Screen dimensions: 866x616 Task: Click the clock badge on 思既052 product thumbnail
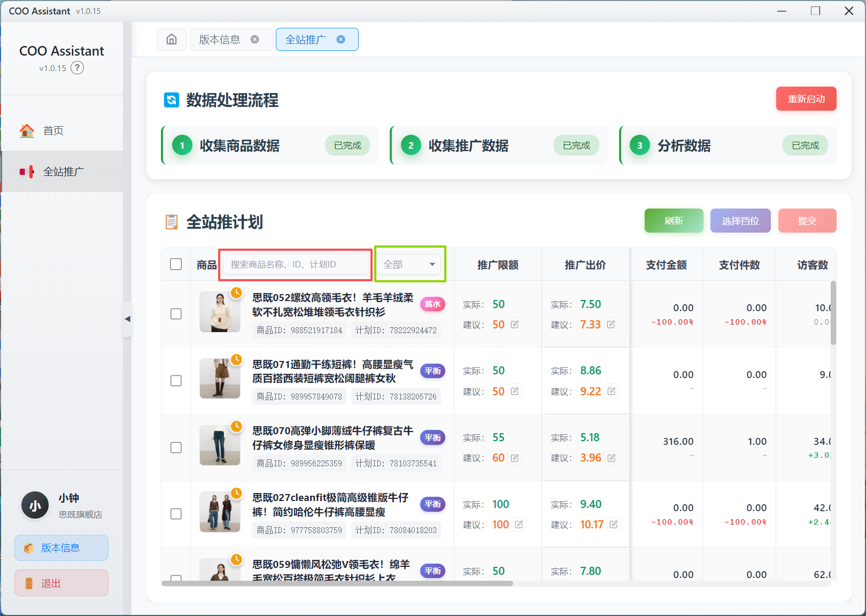tap(236, 292)
